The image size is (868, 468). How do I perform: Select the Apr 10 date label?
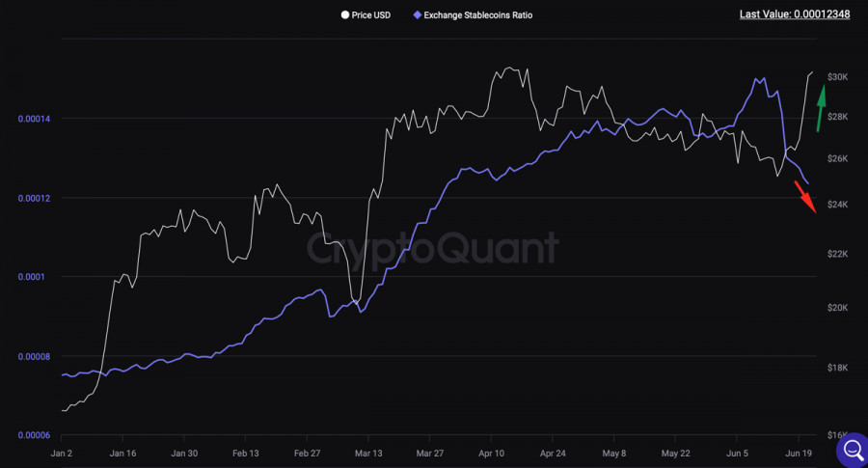click(x=492, y=453)
